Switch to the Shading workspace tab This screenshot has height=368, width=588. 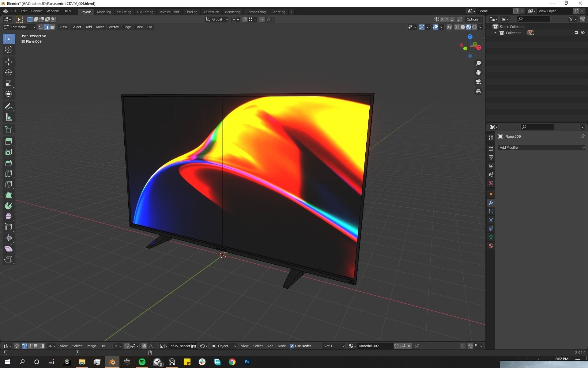(191, 12)
